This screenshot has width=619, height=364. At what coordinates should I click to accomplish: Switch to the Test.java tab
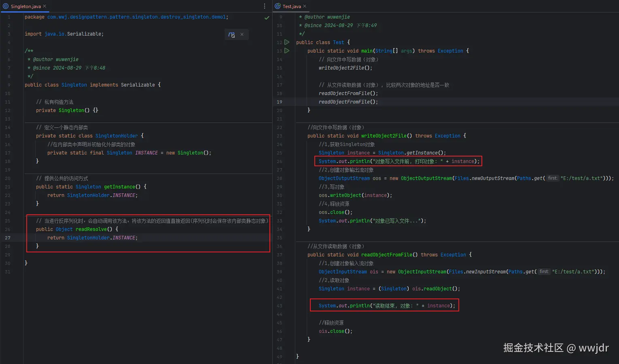click(x=291, y=6)
